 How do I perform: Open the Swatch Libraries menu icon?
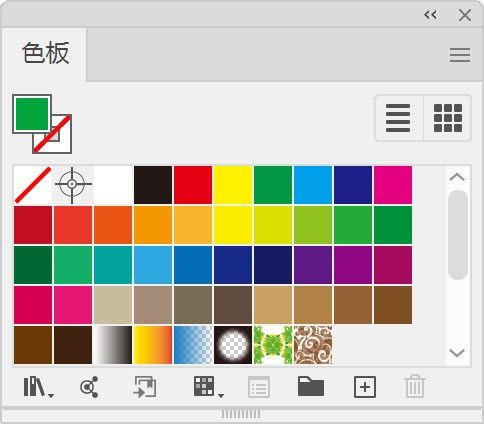[x=38, y=387]
